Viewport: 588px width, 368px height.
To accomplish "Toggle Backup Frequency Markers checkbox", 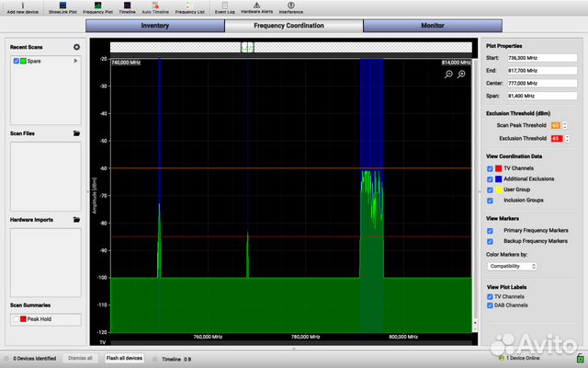I will [x=490, y=241].
